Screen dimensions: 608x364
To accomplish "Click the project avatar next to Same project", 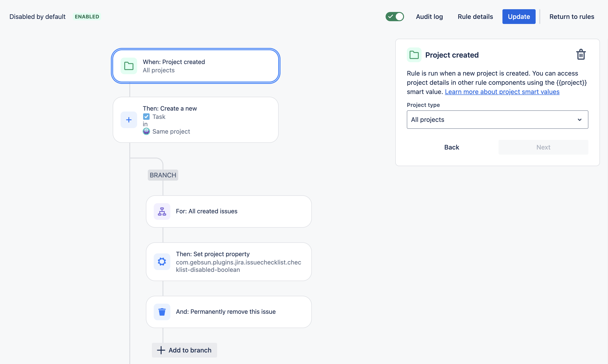I will coord(146,131).
